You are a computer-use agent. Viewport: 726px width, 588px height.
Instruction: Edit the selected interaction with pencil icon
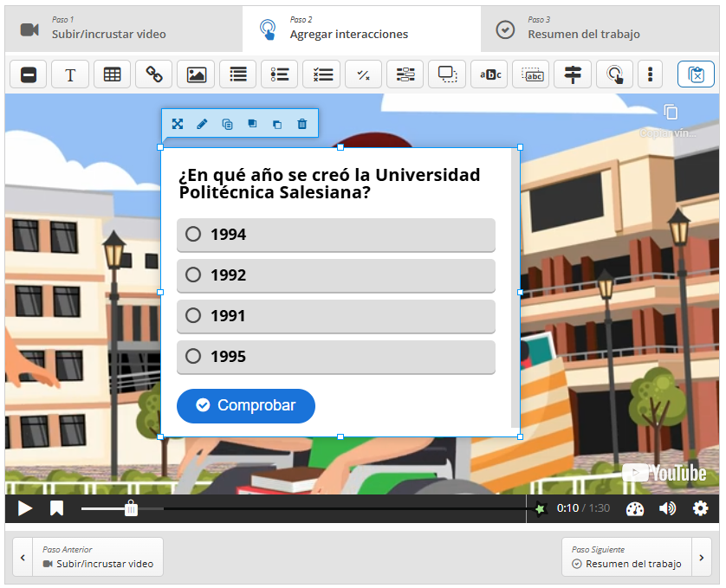point(202,124)
